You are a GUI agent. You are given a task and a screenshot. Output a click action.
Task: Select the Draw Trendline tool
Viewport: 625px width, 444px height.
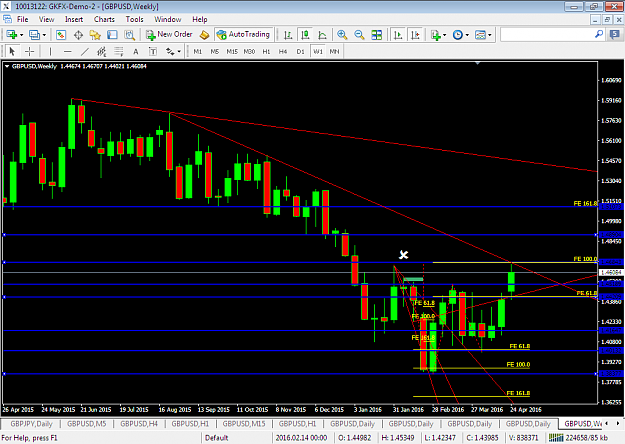(x=85, y=51)
